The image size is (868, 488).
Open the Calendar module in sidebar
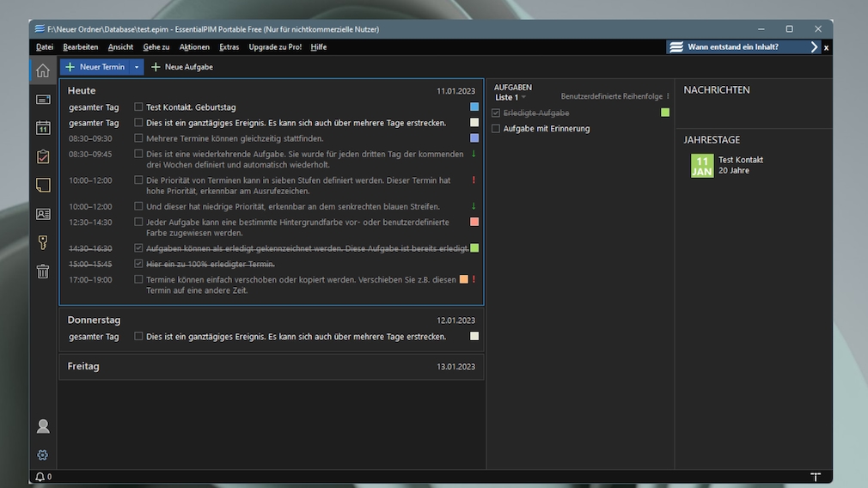[43, 128]
